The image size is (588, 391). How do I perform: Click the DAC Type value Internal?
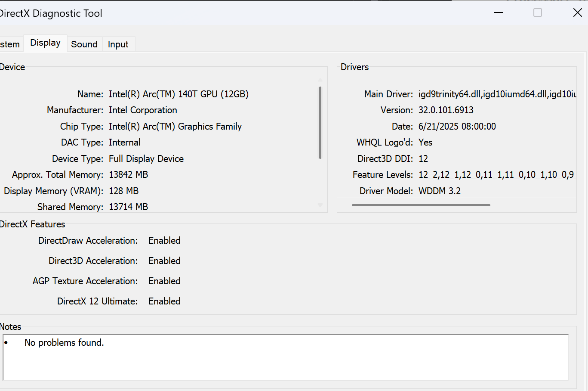point(125,143)
